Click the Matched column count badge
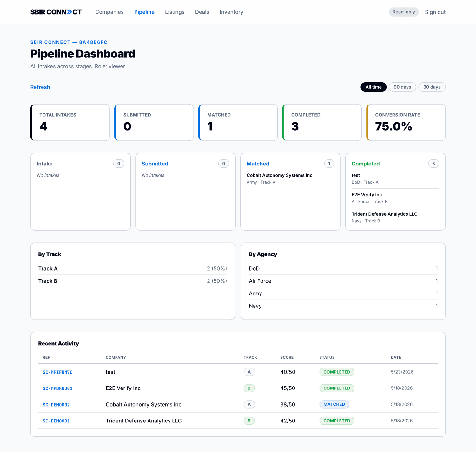The height and width of the screenshot is (452, 476). [x=329, y=164]
